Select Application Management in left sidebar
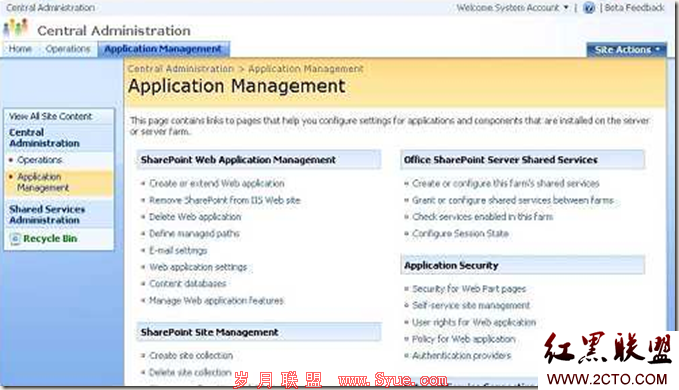Screen dimensions: 679x390 pos(43,182)
